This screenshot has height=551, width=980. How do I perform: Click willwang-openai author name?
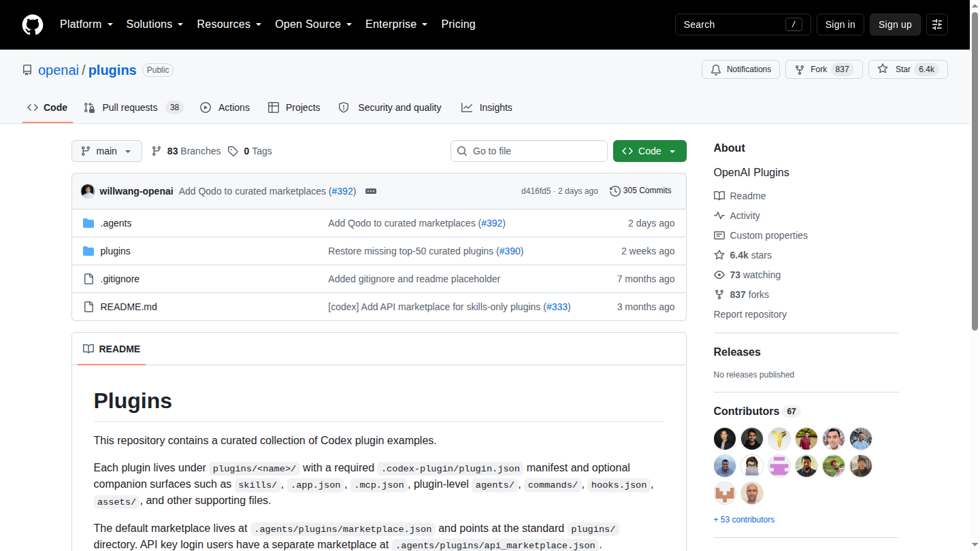(136, 191)
